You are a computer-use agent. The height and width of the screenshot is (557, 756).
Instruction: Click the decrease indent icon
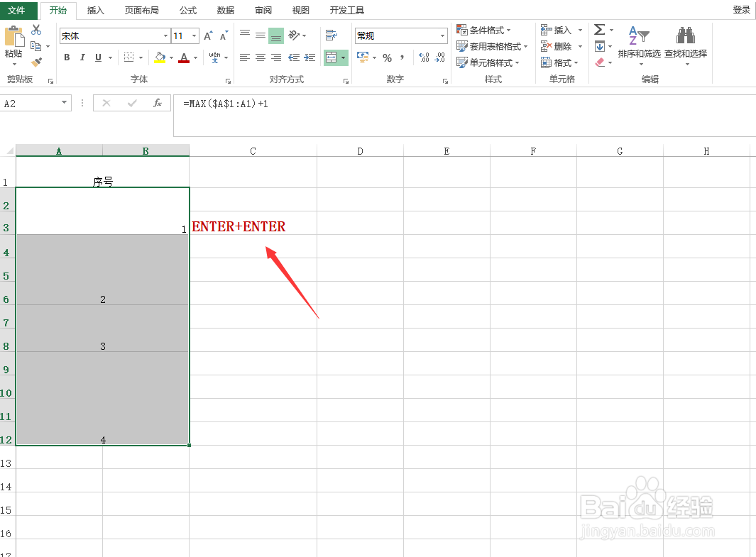click(x=294, y=57)
